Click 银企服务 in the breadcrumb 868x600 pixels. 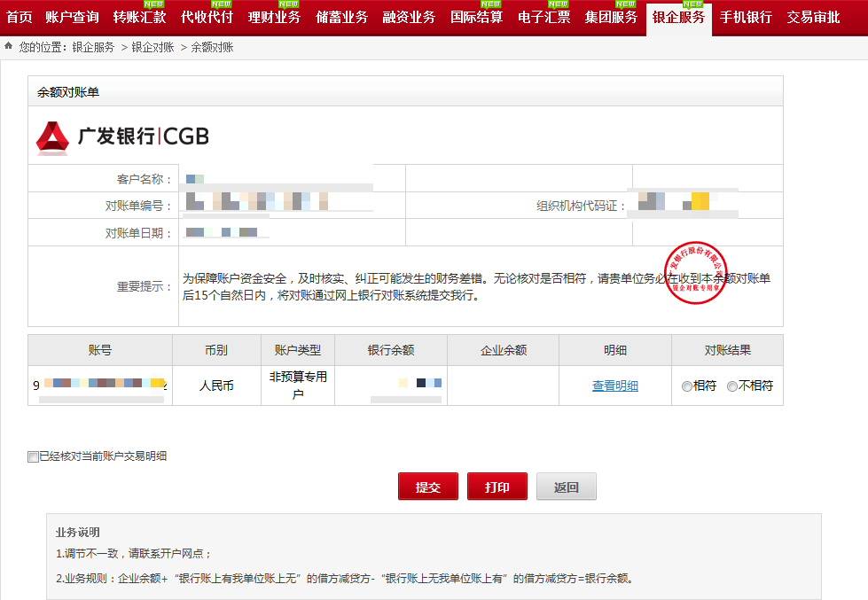pyautogui.click(x=93, y=48)
